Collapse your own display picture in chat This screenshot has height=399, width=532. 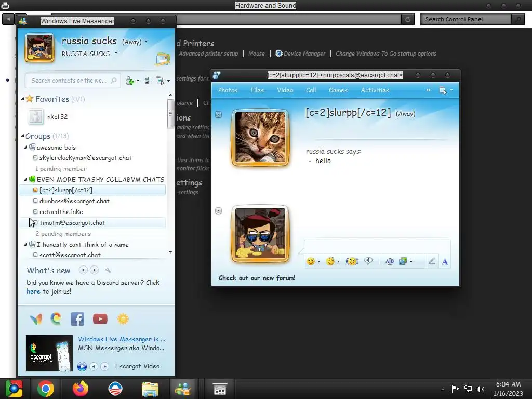pyautogui.click(x=219, y=211)
